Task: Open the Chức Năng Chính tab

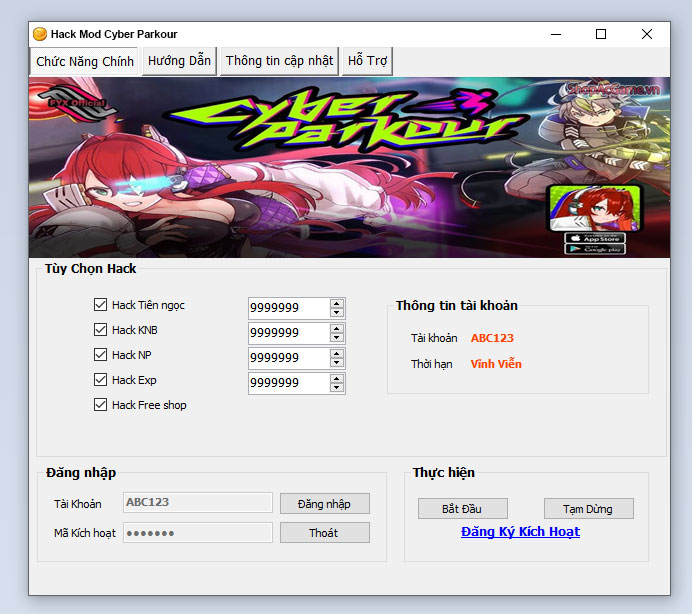Action: (84, 61)
